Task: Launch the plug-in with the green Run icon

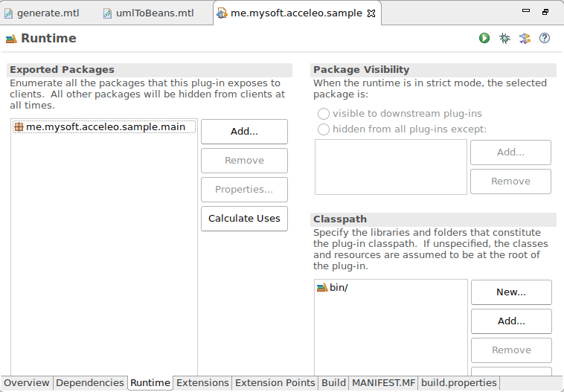Action: (484, 38)
